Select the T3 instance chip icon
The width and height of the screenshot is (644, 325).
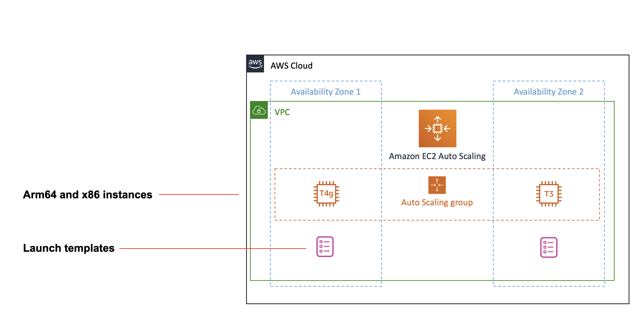click(x=549, y=194)
